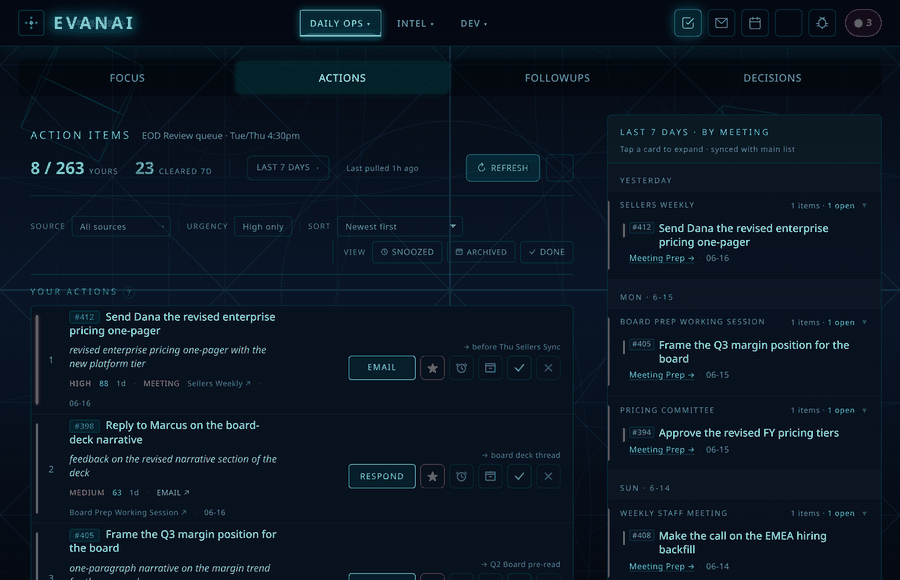Open the All sources dropdown
The image size is (900, 580).
pos(121,226)
